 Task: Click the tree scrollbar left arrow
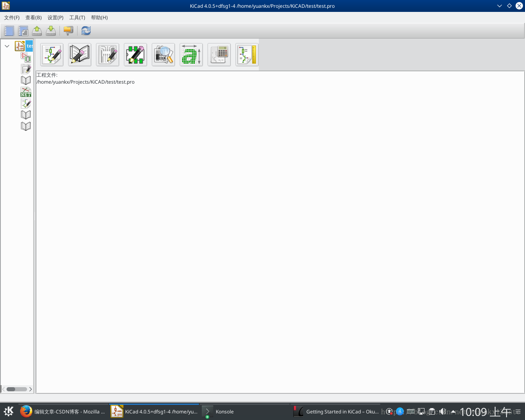[x=4, y=389]
